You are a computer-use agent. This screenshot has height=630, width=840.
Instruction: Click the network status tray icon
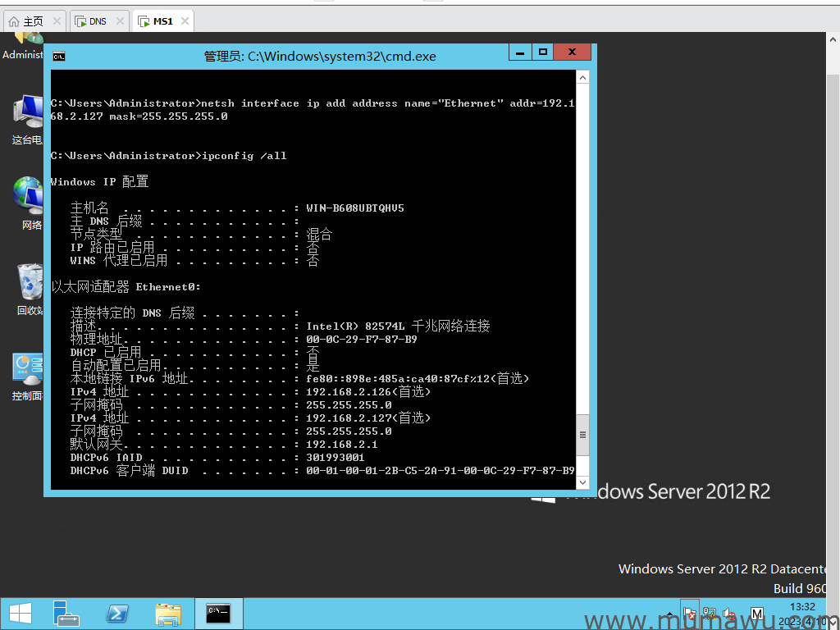click(x=710, y=614)
